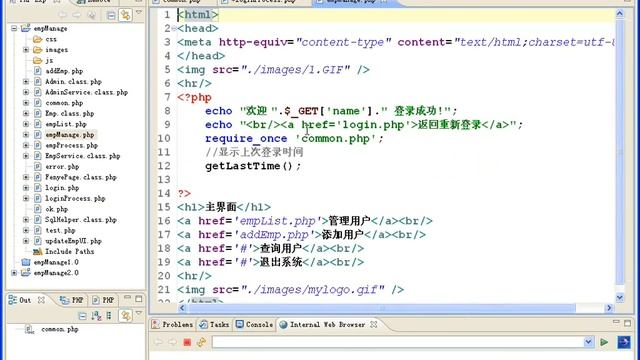Collapse all in PHP Explorer toolbar
This screenshot has width=640, height=360.
[111, 16]
